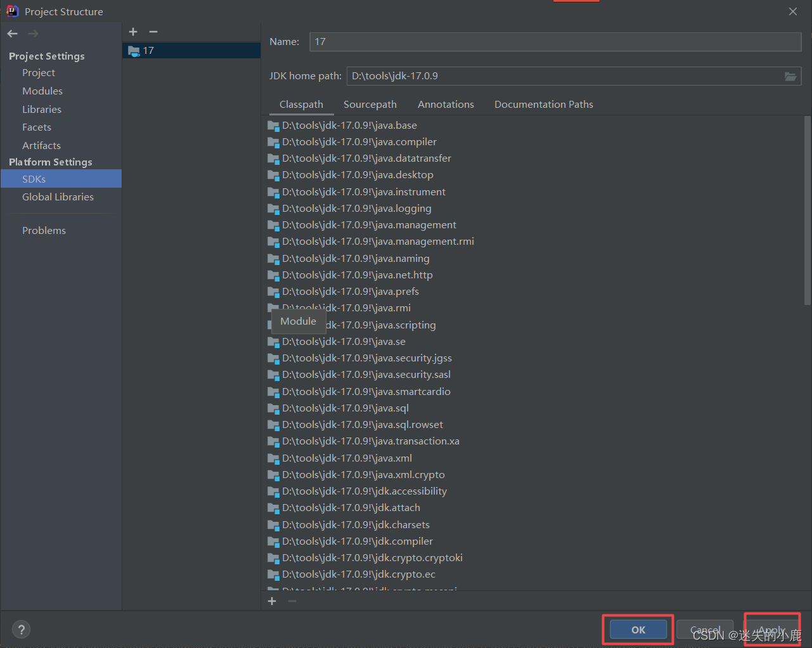Select the java.scripting classpath row
The width and height of the screenshot is (812, 648).
click(x=532, y=325)
